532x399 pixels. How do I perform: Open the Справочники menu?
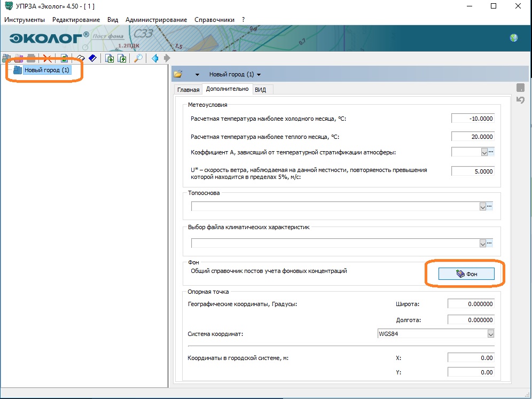pos(214,20)
